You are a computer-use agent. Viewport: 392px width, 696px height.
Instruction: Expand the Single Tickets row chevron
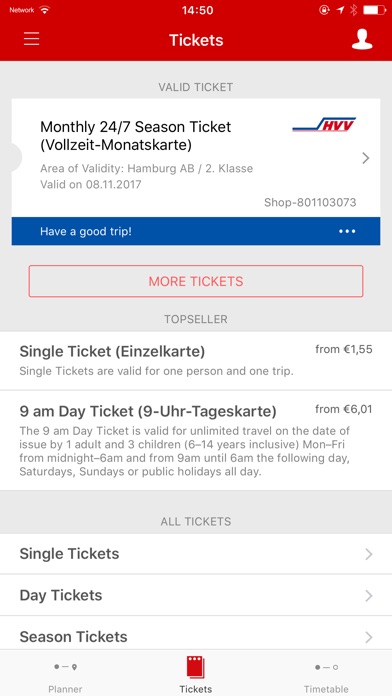(368, 554)
